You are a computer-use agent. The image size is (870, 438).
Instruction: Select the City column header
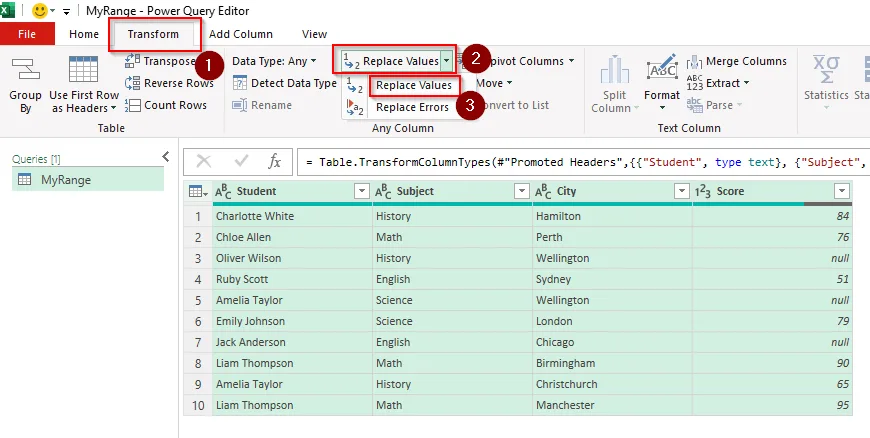click(x=613, y=192)
